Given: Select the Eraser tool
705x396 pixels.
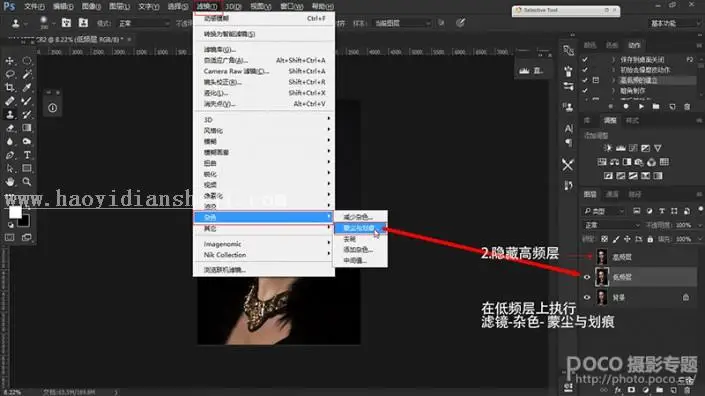Looking at the screenshot, I should pyautogui.click(x=10, y=128).
